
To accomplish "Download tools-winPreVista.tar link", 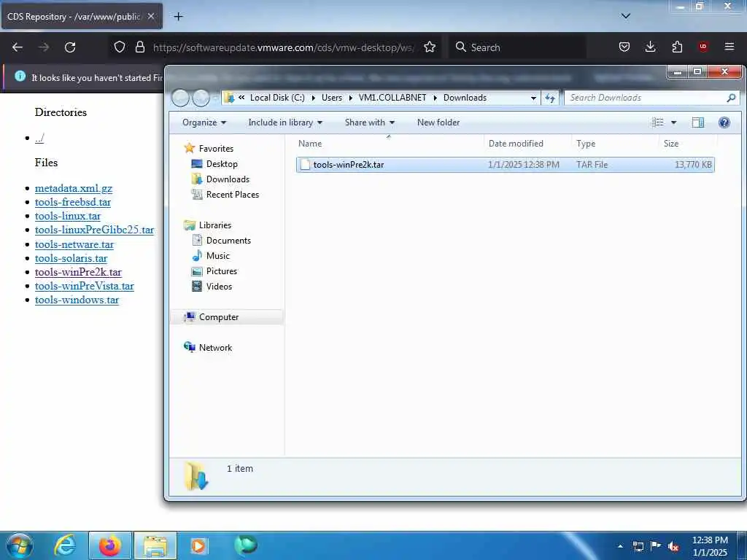I will (85, 286).
